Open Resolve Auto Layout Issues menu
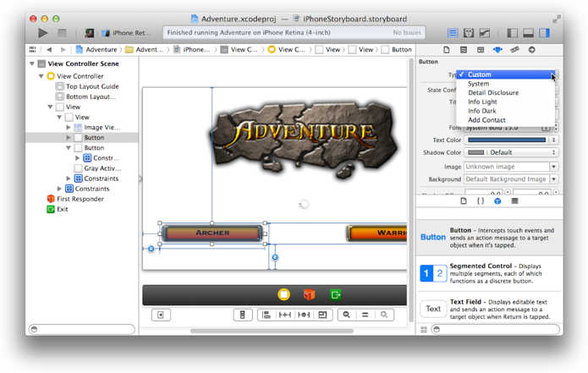This screenshot has width=588, height=373. (x=304, y=315)
